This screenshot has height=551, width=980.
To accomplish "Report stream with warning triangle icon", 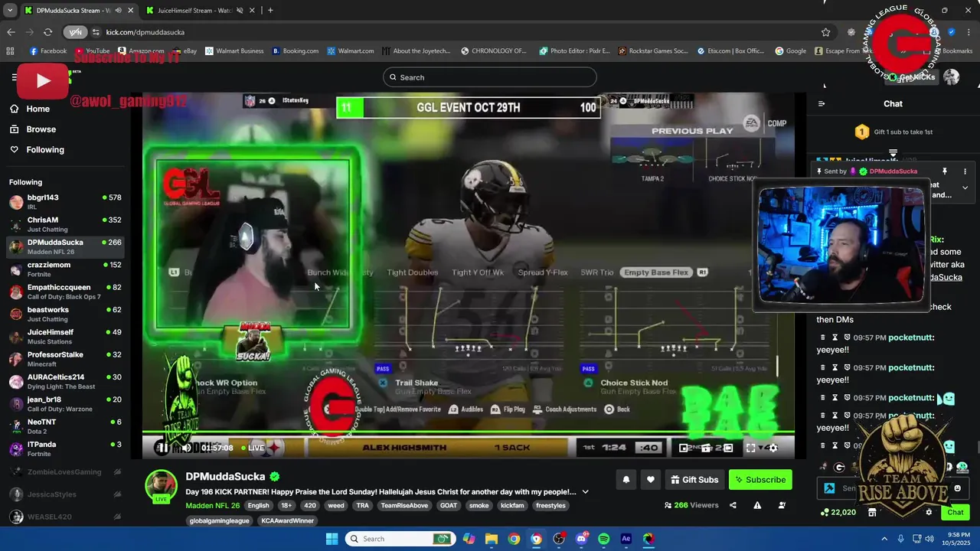I will click(x=757, y=505).
